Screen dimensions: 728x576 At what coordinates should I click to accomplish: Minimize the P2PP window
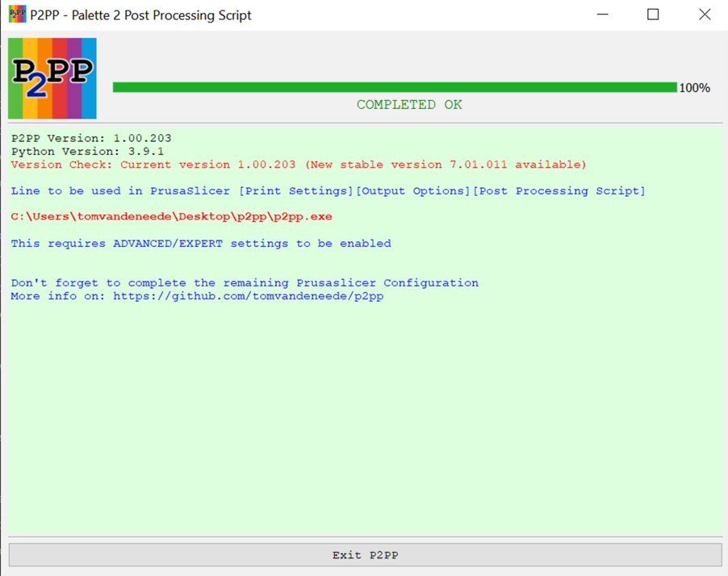coord(601,15)
